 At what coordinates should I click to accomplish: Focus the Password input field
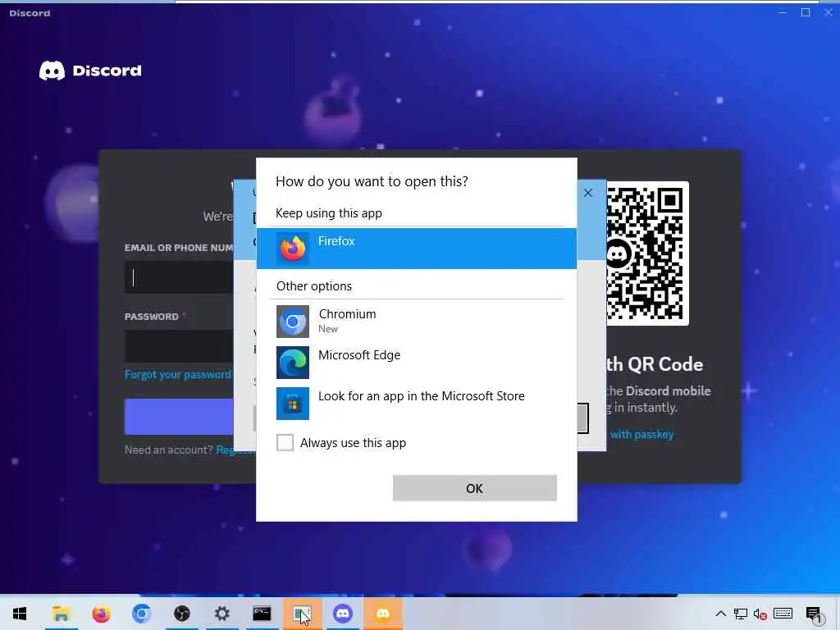[179, 347]
